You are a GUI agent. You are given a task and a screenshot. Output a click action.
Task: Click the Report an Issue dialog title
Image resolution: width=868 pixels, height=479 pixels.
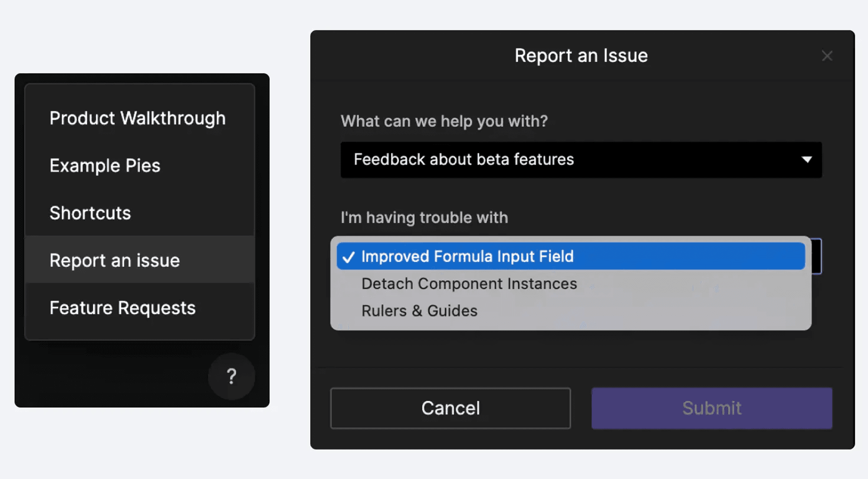pyautogui.click(x=581, y=56)
